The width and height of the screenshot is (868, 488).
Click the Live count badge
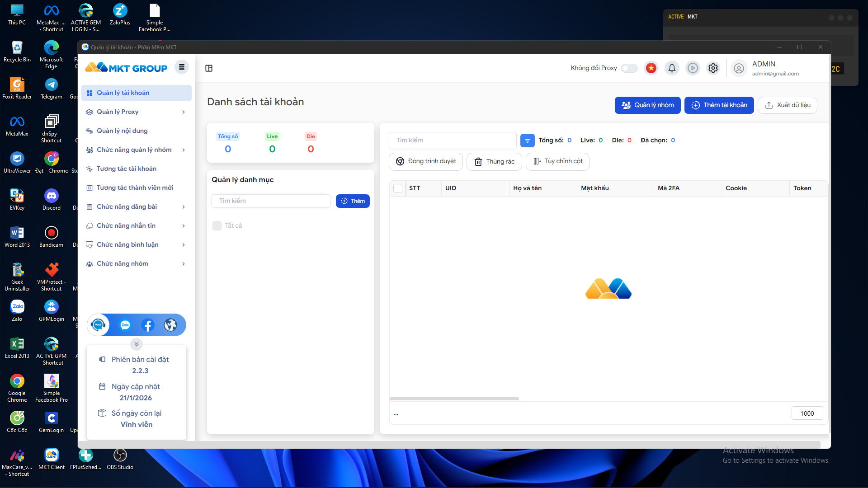click(272, 136)
